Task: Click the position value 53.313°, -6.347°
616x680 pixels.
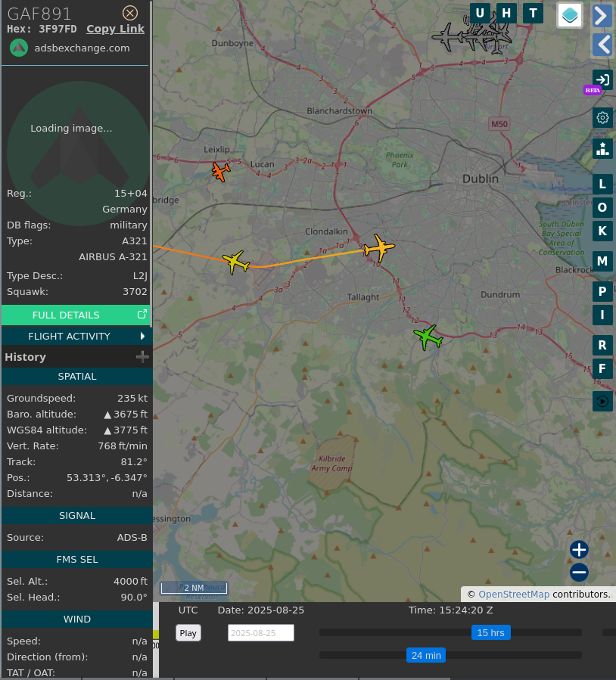Action: click(107, 477)
